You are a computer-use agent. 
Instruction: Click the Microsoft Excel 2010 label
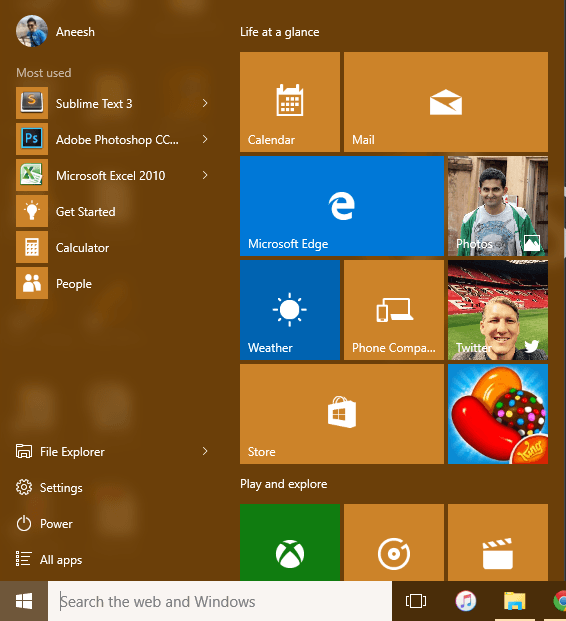click(x=111, y=175)
